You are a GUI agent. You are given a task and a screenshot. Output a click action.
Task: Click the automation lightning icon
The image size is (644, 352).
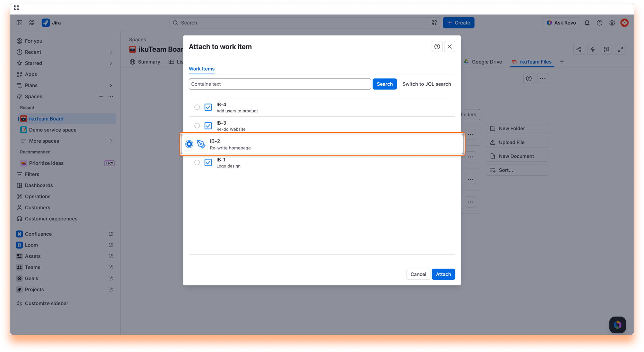[x=592, y=49]
